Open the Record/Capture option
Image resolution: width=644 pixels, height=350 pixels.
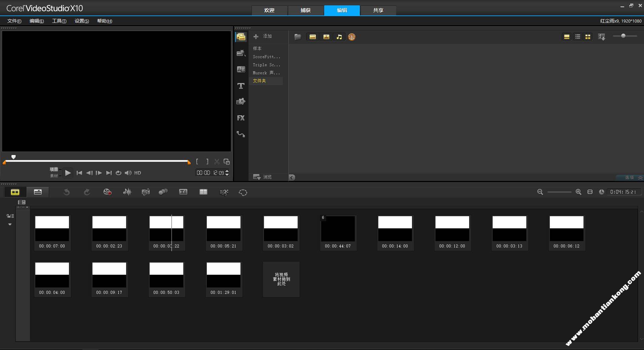pyautogui.click(x=107, y=192)
